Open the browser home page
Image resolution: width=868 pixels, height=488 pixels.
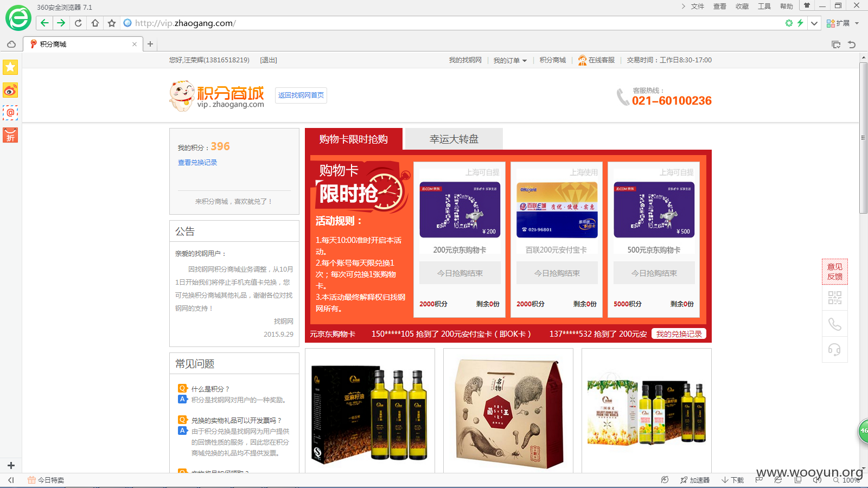[x=95, y=23]
